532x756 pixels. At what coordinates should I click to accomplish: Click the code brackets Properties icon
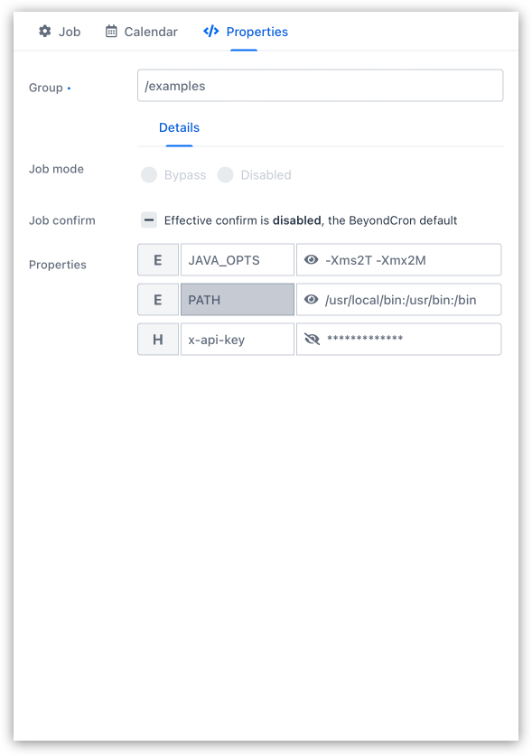point(210,32)
